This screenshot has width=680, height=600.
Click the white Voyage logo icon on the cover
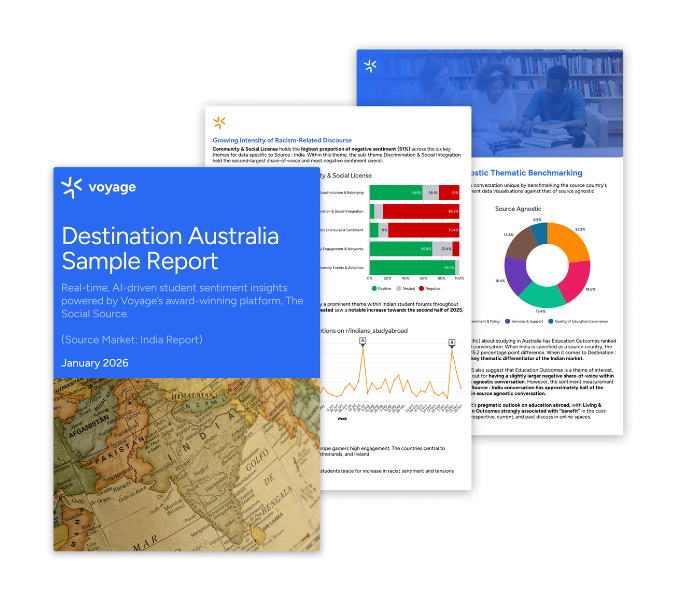click(x=72, y=187)
